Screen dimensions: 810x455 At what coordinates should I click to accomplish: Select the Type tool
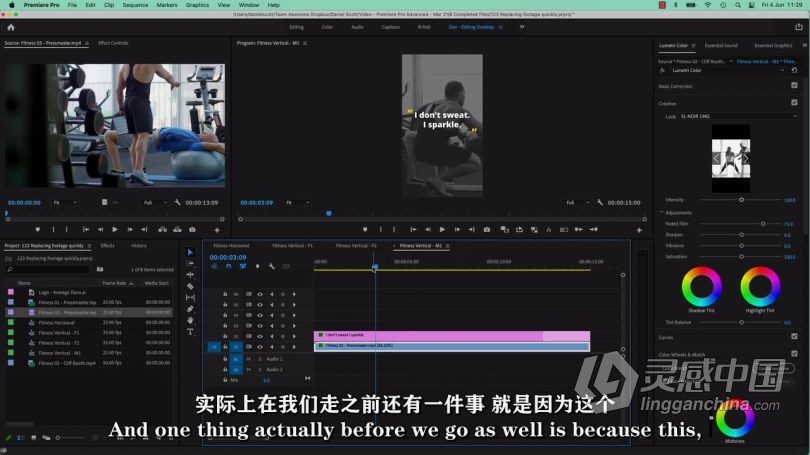pyautogui.click(x=190, y=332)
